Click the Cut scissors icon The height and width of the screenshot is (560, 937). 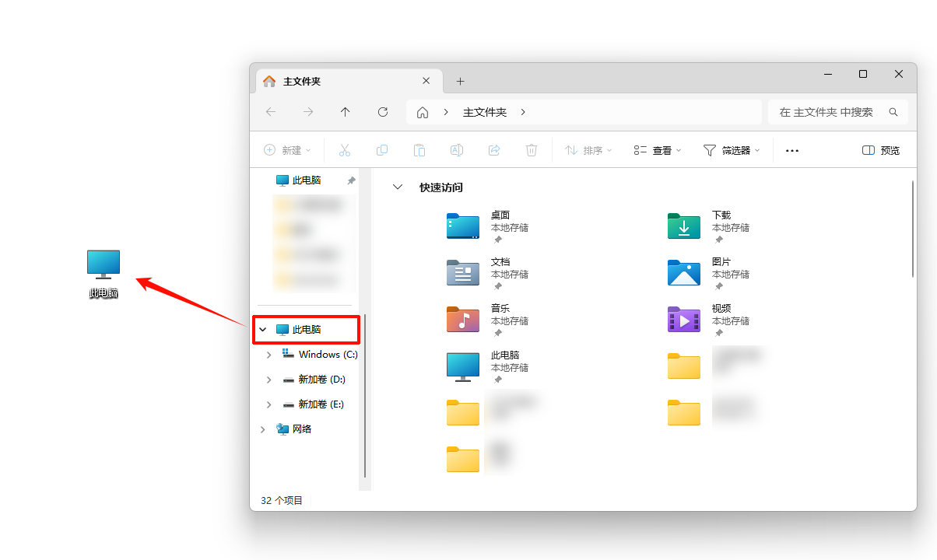(345, 150)
